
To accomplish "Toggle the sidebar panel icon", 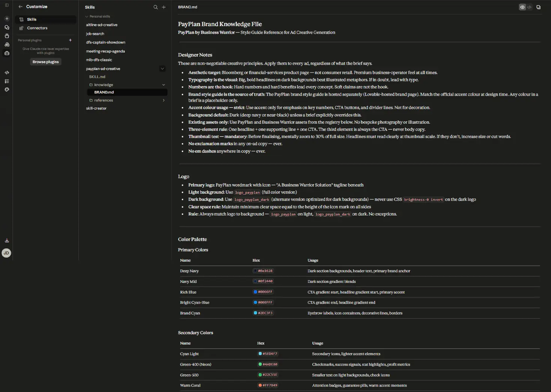I will 7,5.
